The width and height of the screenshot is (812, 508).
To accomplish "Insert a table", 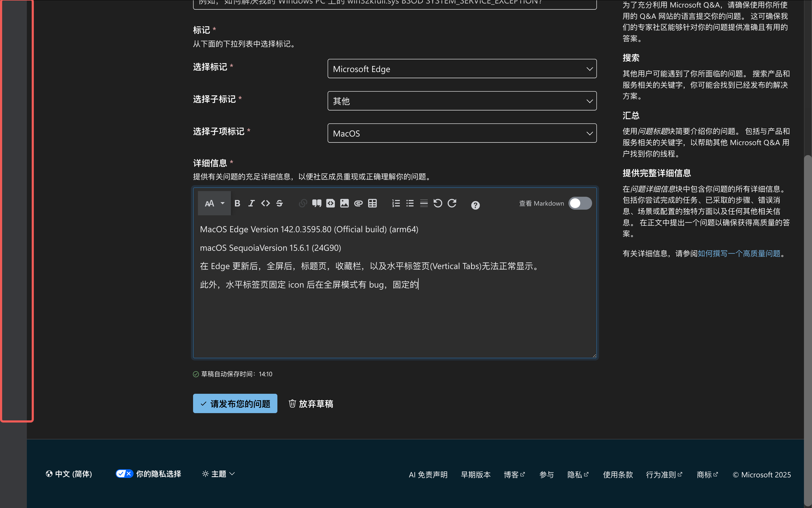I will tap(372, 203).
